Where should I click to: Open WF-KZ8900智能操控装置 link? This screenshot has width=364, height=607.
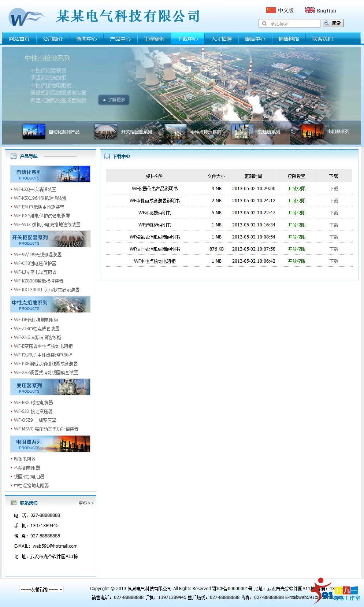39,281
